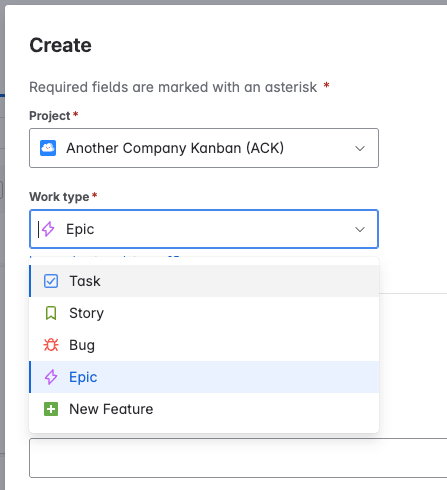Choose the New Feature option

tap(204, 409)
